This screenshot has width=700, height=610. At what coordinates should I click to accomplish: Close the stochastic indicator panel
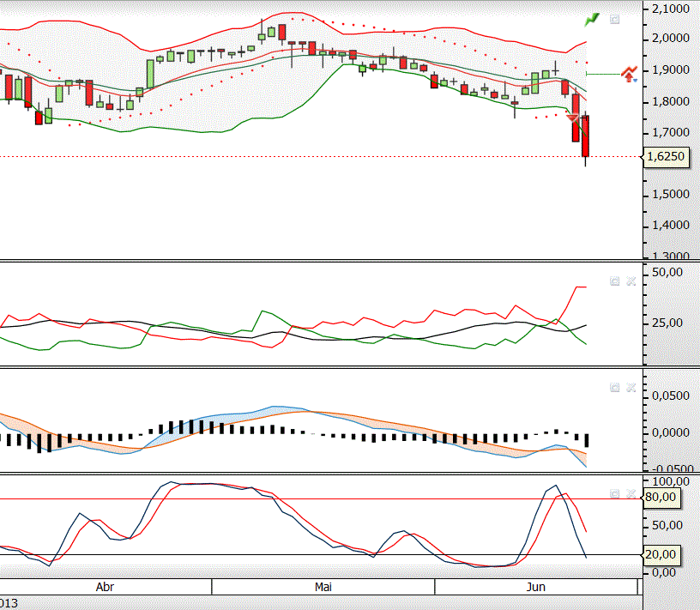(631, 494)
